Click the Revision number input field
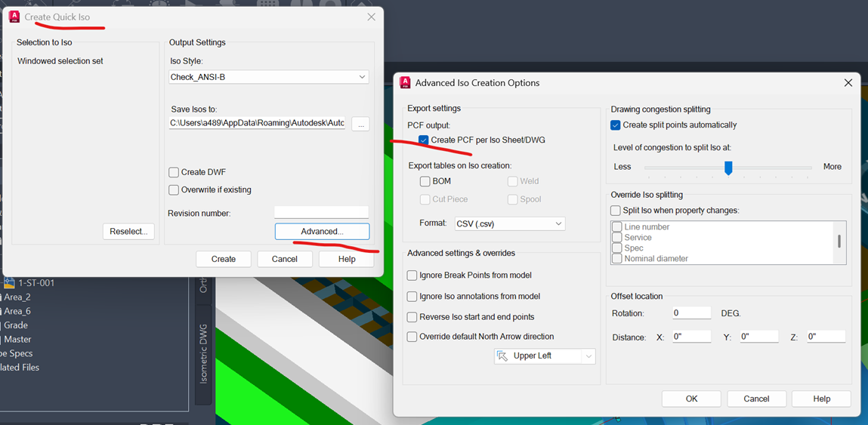This screenshot has height=425, width=868. (321, 213)
